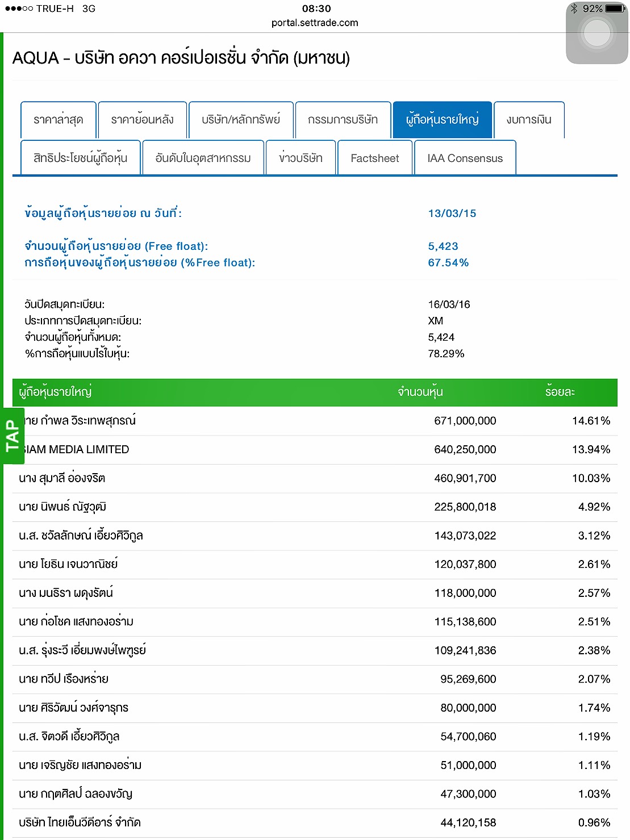
Task: Tap the ร้อยละ column header
Action: (560, 392)
